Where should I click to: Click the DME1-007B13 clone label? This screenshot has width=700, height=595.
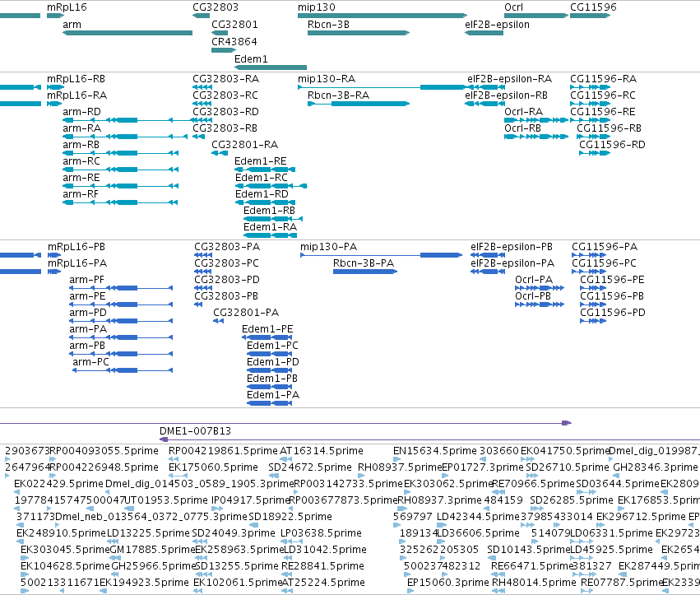195,431
